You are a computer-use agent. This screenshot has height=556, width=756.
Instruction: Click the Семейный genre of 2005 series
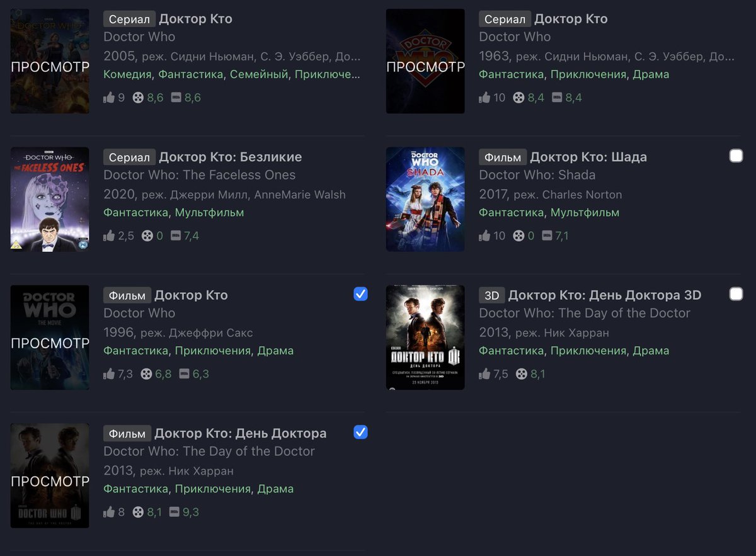tap(259, 74)
